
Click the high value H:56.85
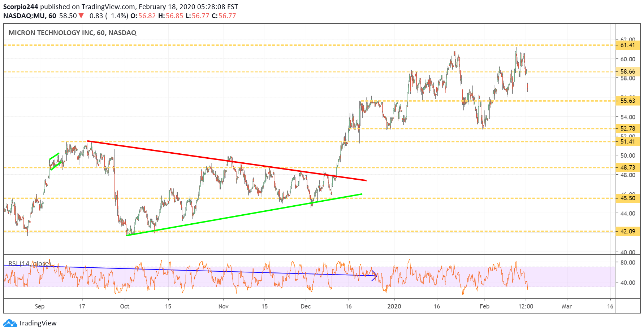coord(171,16)
